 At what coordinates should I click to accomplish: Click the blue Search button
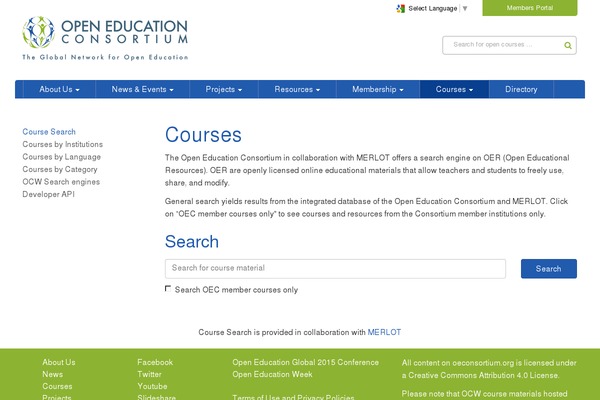pyautogui.click(x=549, y=269)
